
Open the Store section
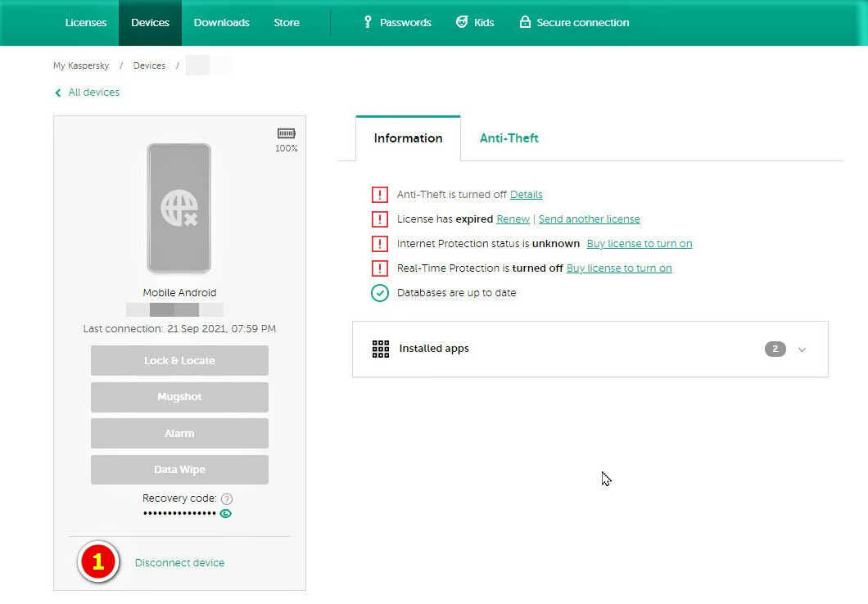point(287,23)
